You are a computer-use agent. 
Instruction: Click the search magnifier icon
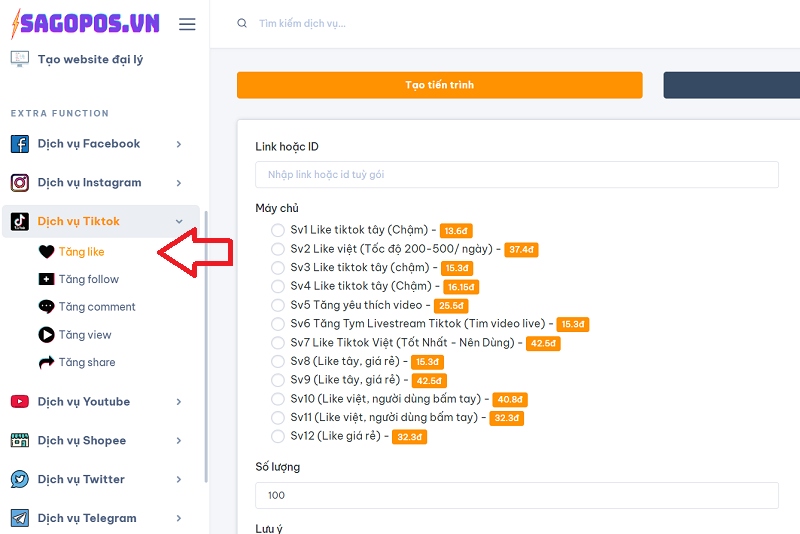[242, 24]
